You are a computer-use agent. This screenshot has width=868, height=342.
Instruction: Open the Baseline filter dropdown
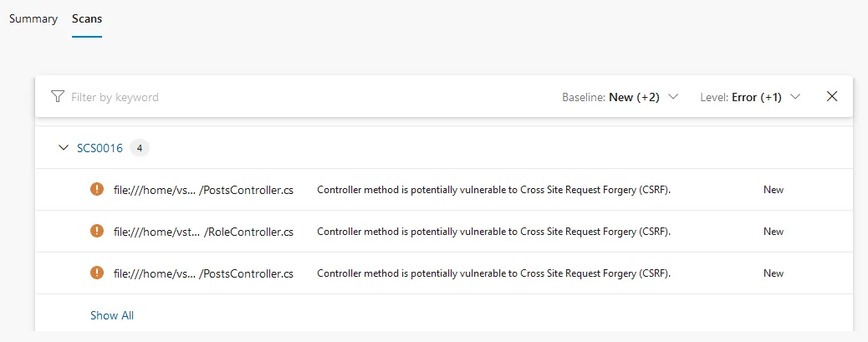[x=620, y=97]
